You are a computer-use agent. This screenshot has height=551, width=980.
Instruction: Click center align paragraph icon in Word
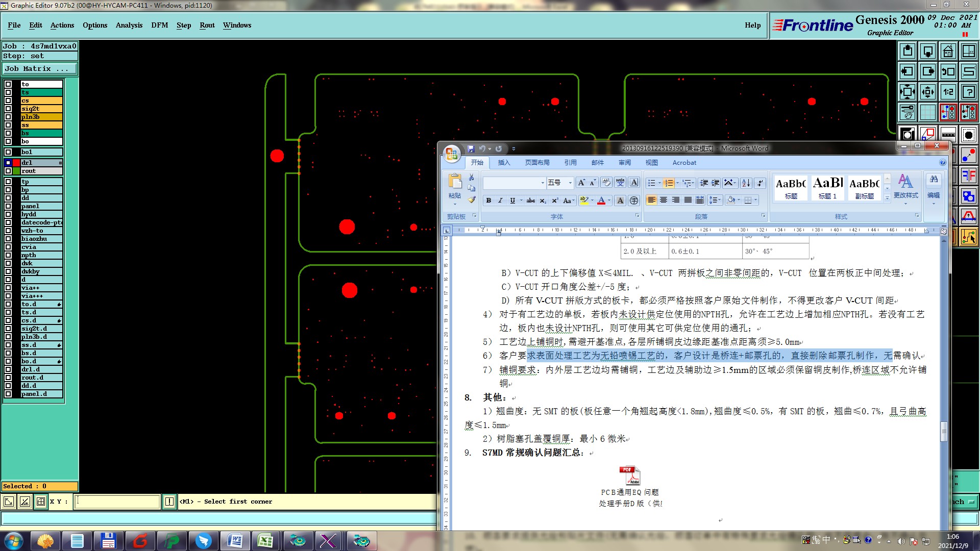664,201
